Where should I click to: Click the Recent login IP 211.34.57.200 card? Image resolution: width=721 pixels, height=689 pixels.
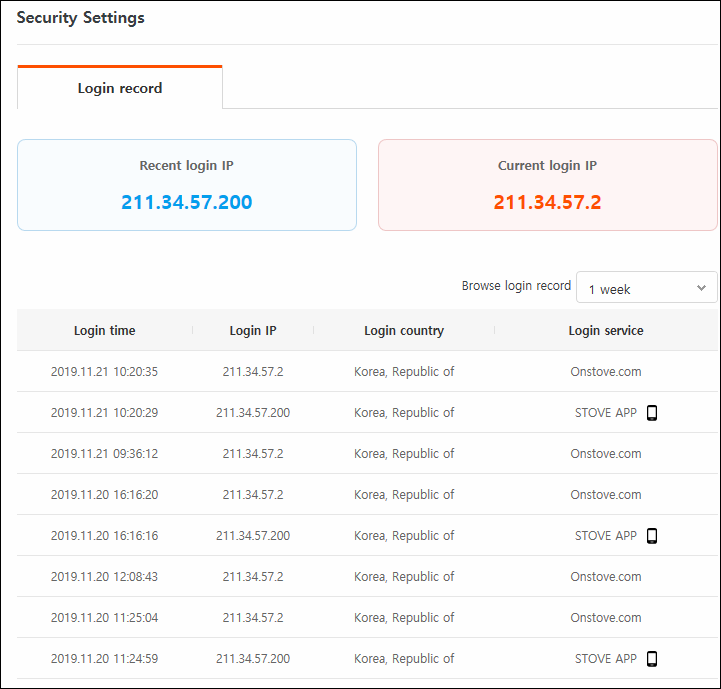(x=187, y=185)
